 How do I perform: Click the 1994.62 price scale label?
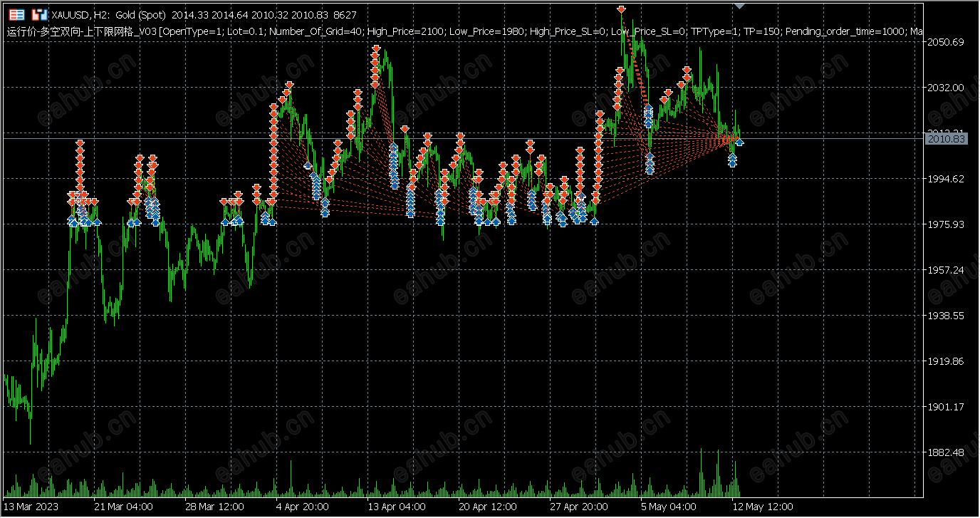(x=945, y=179)
